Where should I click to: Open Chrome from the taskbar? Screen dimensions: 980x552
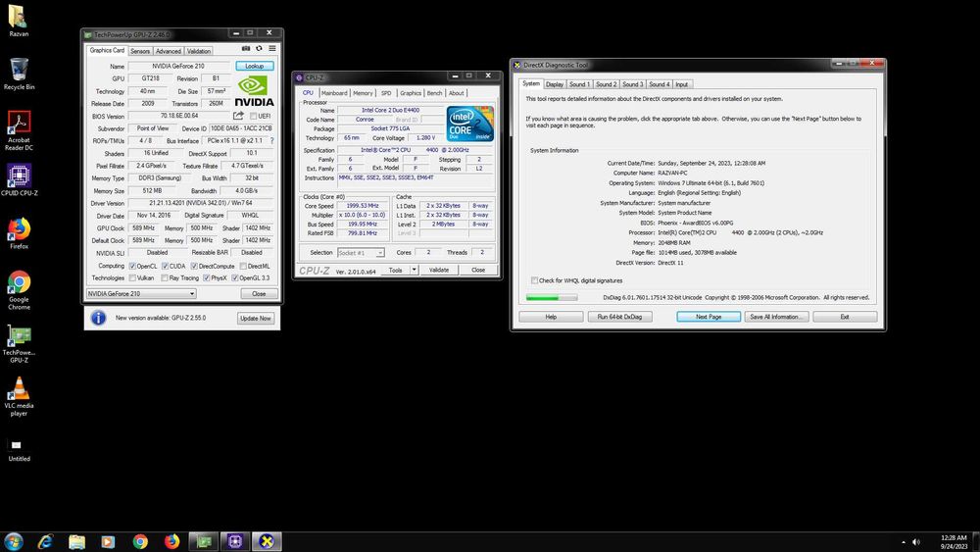[140, 541]
